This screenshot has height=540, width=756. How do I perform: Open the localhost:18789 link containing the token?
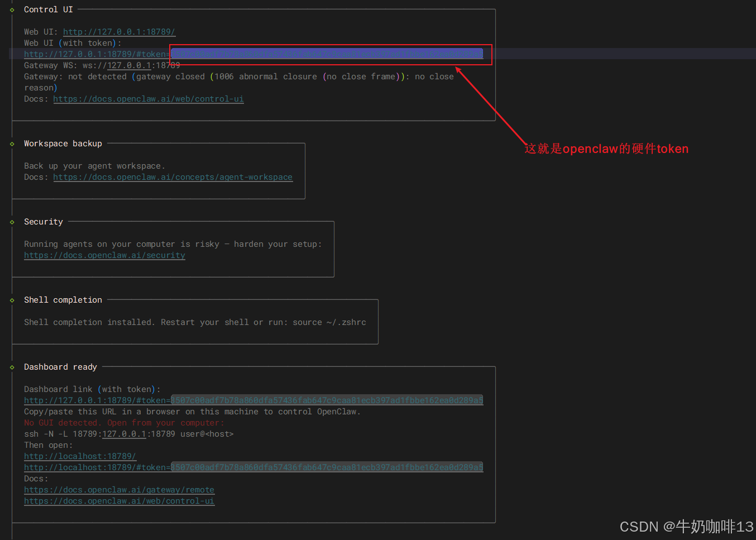pos(253,467)
